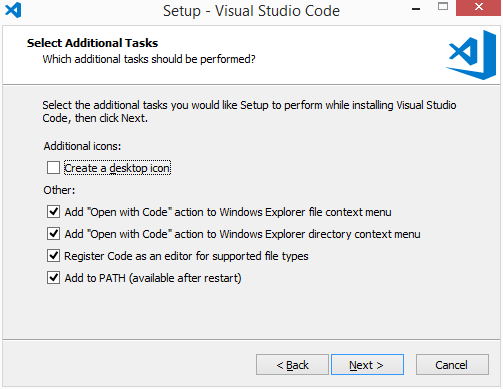Click the "Select Additional Tasks" heading

[92, 43]
